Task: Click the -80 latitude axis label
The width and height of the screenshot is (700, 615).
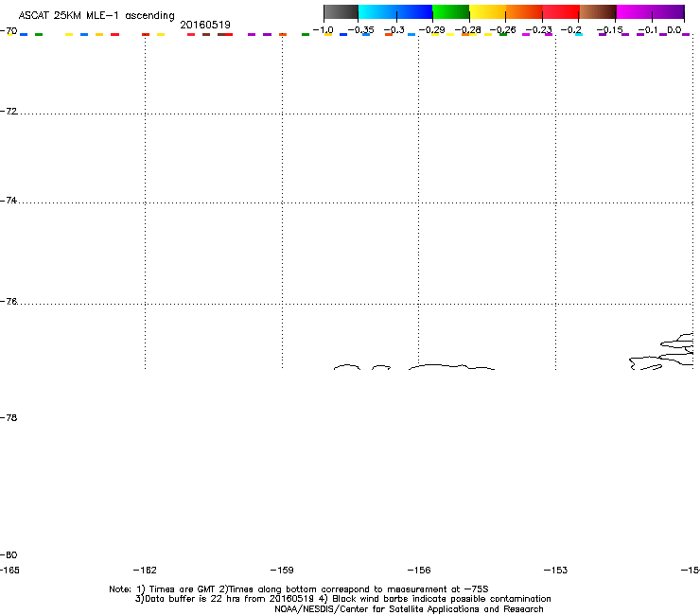Action: point(9,554)
